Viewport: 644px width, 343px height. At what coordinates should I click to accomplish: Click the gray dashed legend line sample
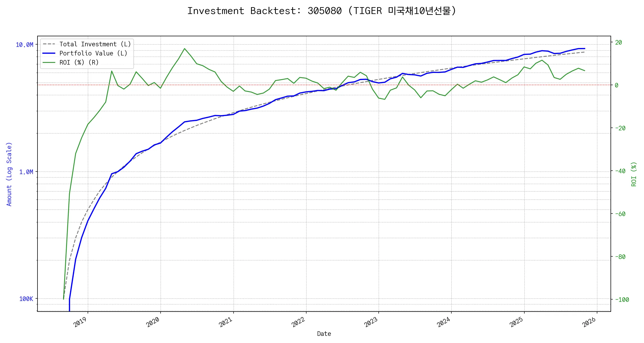point(49,44)
